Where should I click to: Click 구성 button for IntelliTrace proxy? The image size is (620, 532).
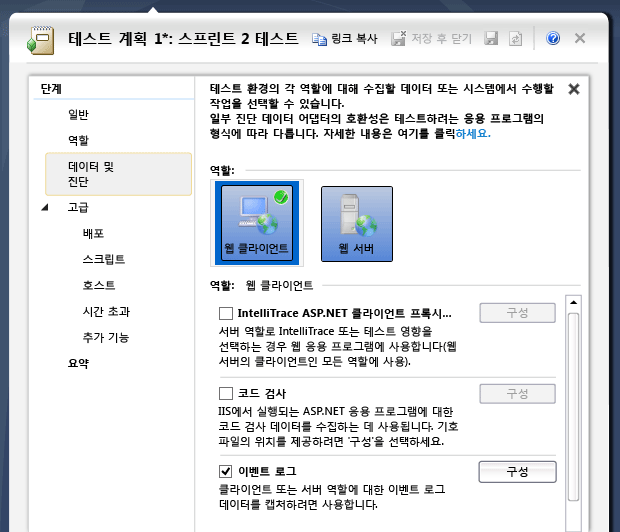518,313
